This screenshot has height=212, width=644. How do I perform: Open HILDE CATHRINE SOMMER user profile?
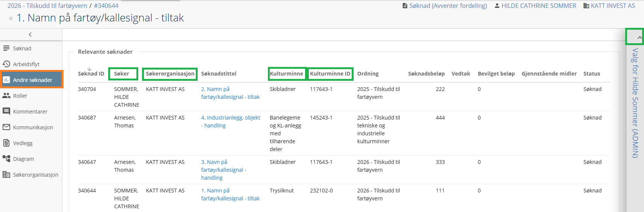click(538, 6)
